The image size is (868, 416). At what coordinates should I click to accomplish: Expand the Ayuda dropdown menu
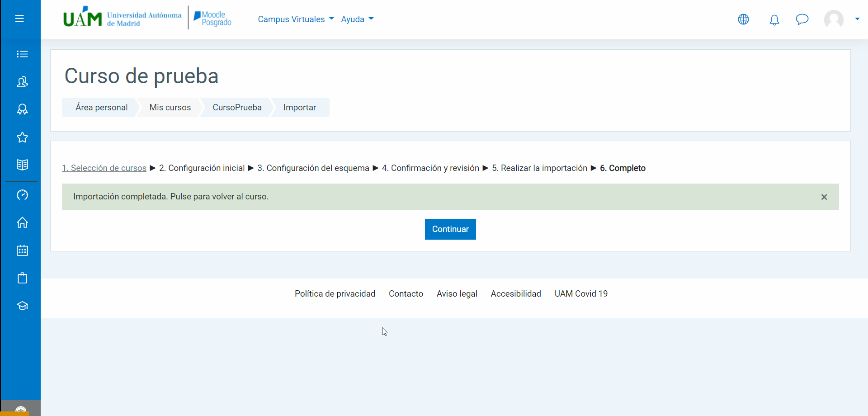[357, 19]
